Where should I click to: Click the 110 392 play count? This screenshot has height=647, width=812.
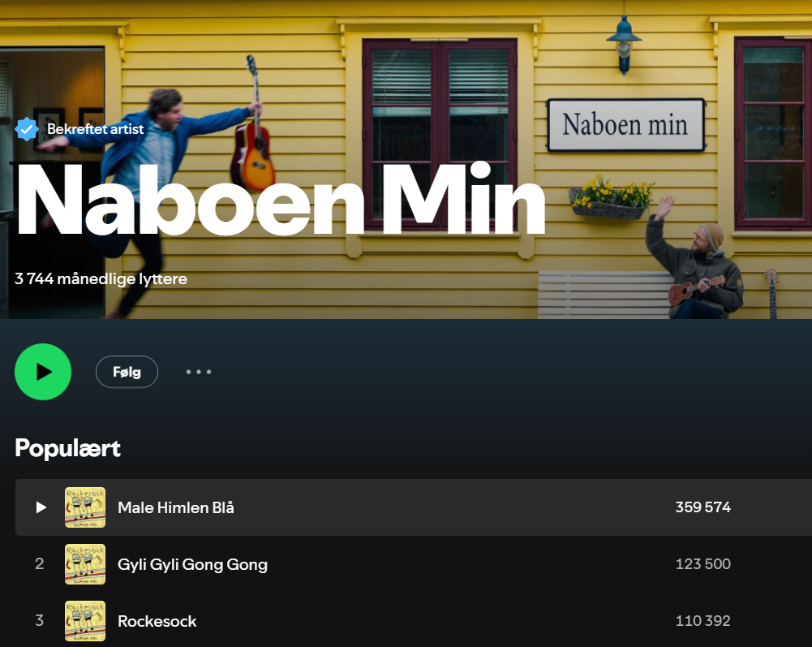(x=702, y=620)
